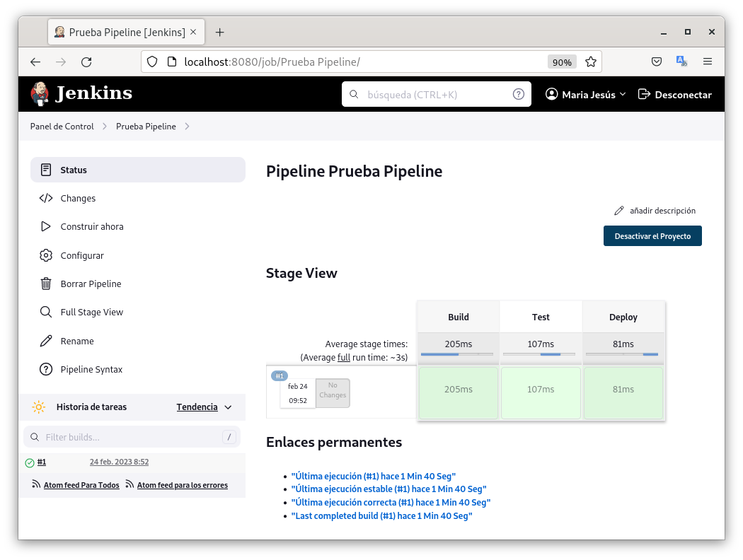Click the Jenkins logo in header
The image size is (743, 560).
(x=81, y=93)
